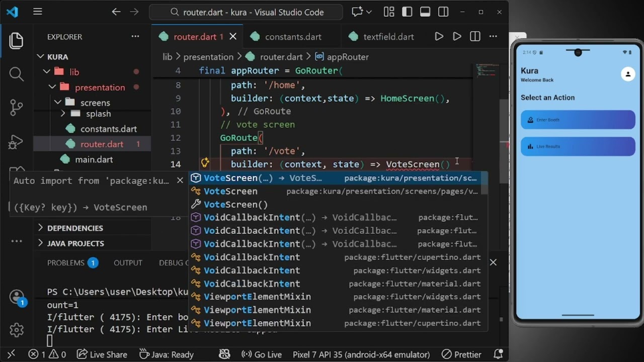Open the Search view in activity bar

(x=16, y=74)
